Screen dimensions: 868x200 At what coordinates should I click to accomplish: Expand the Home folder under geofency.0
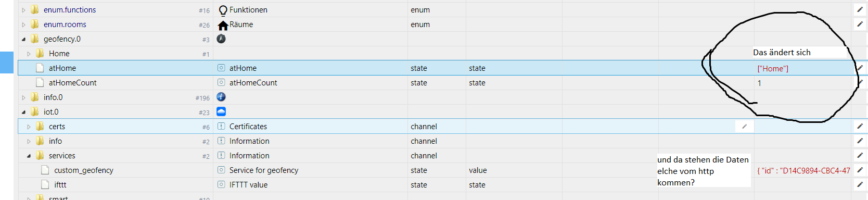(x=29, y=54)
